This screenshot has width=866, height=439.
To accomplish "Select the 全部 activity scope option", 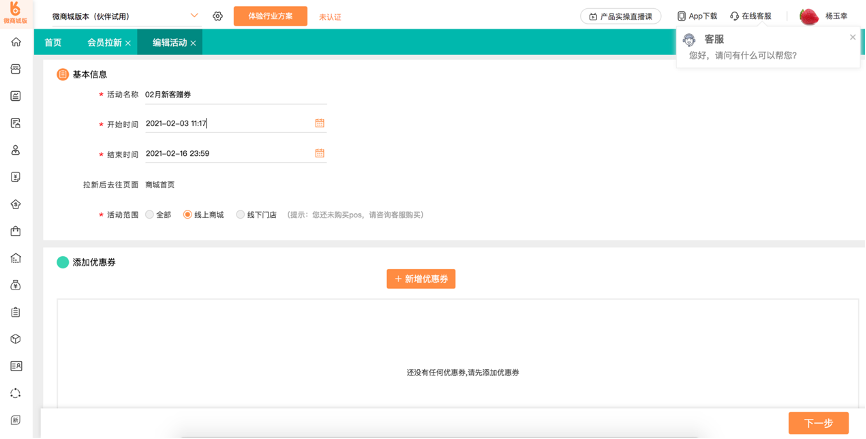I will pos(150,214).
